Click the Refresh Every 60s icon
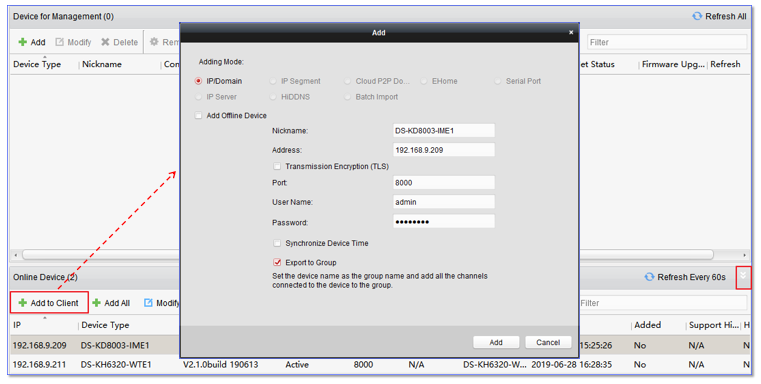 pos(649,277)
